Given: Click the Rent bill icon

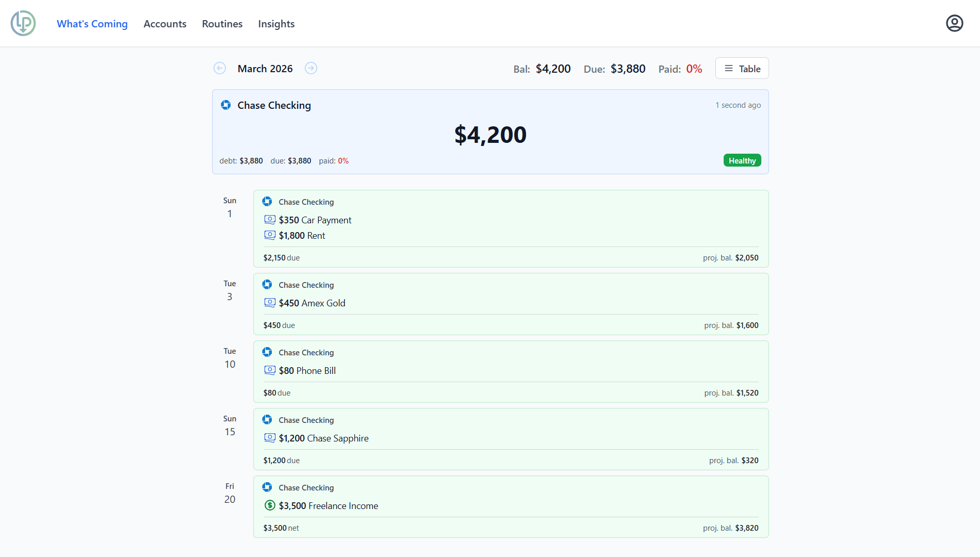Looking at the screenshot, I should (270, 235).
